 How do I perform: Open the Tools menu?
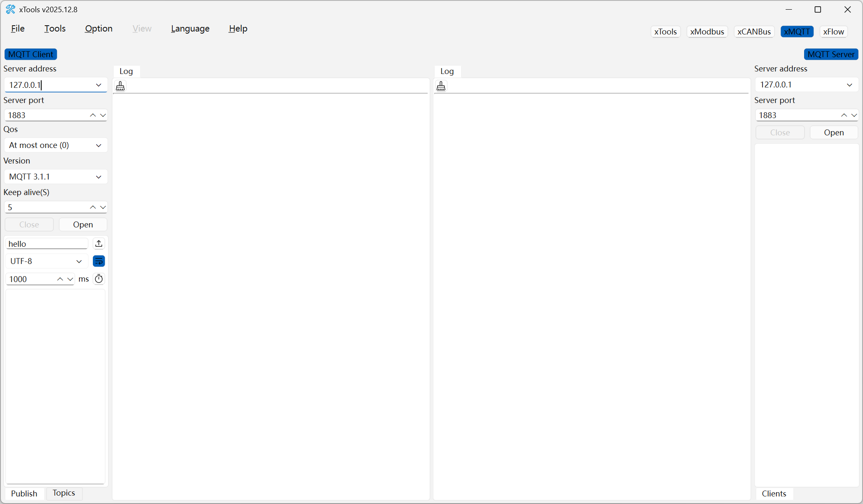(55, 29)
